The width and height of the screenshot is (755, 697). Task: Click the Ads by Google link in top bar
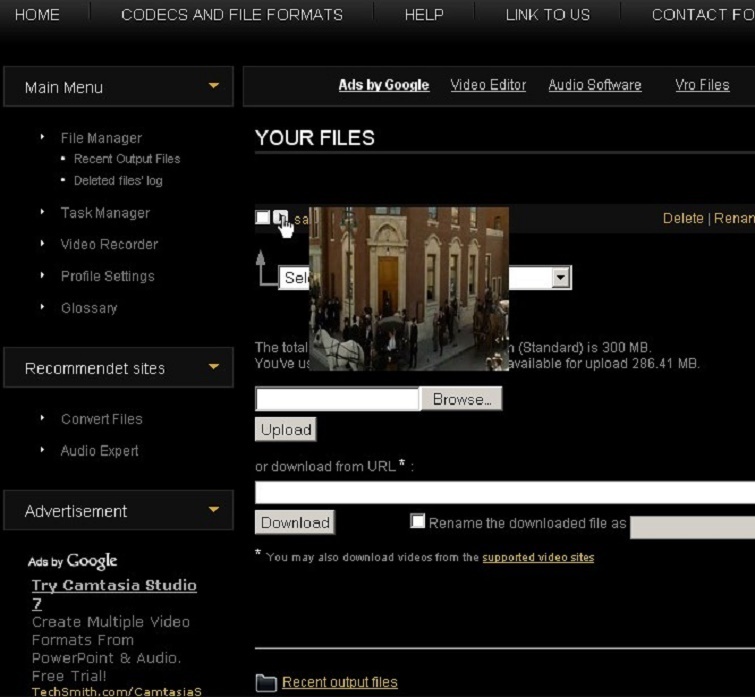[384, 85]
